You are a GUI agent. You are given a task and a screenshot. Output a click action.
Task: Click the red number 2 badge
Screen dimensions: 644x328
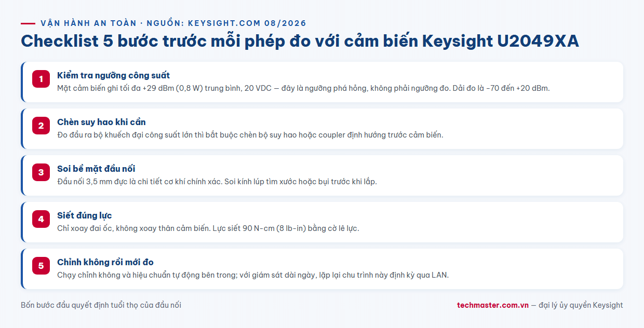point(41,126)
